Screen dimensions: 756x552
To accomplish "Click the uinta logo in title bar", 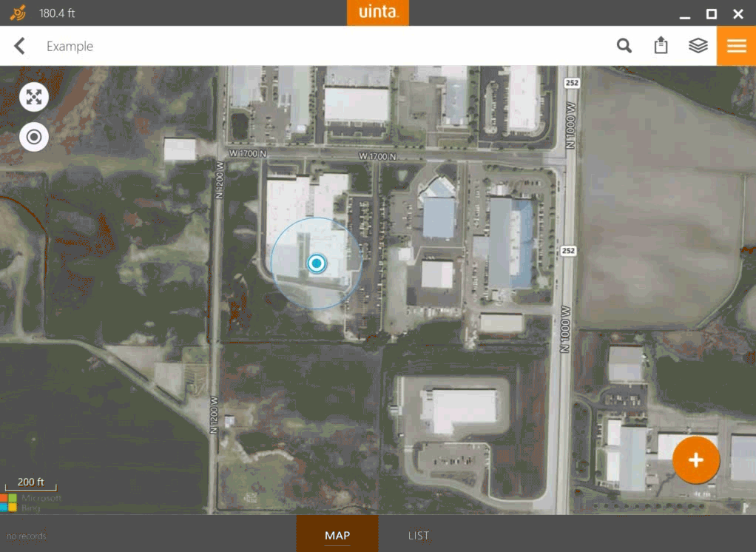I will click(x=378, y=13).
